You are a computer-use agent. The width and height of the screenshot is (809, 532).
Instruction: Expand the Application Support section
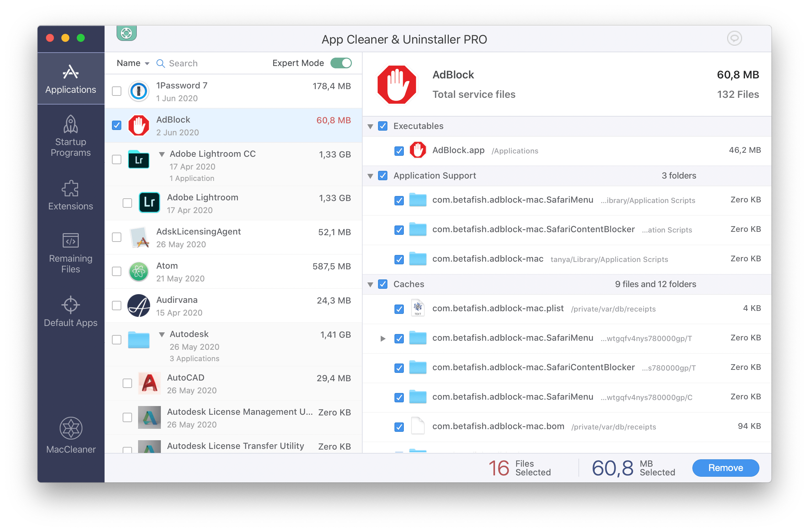coord(371,176)
